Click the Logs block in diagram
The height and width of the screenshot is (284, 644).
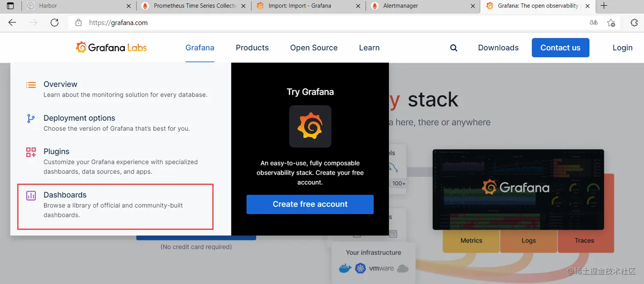(x=529, y=241)
